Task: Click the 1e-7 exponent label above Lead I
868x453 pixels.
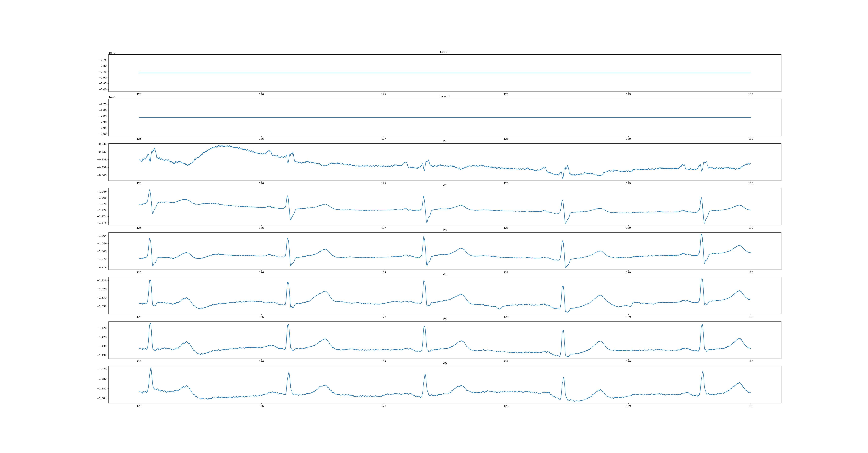Action: pos(112,53)
